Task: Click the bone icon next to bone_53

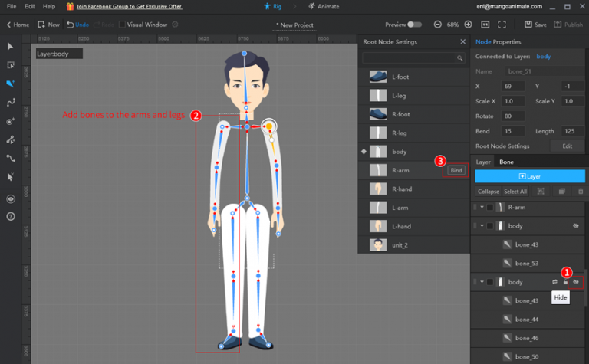Action: (x=507, y=263)
